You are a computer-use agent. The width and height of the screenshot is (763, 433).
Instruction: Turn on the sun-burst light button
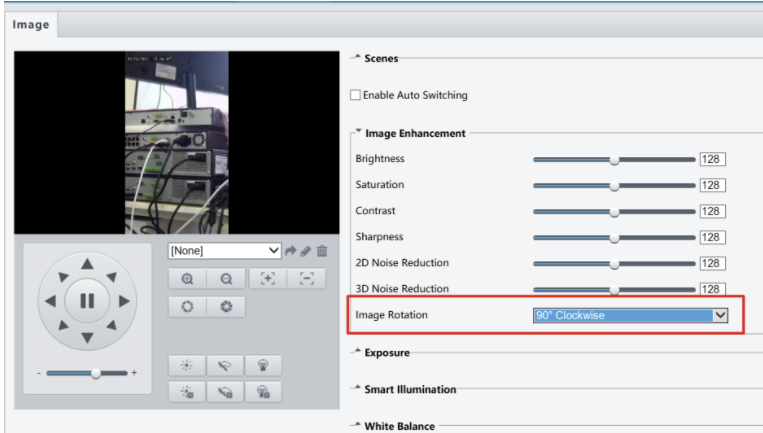pyautogui.click(x=187, y=365)
